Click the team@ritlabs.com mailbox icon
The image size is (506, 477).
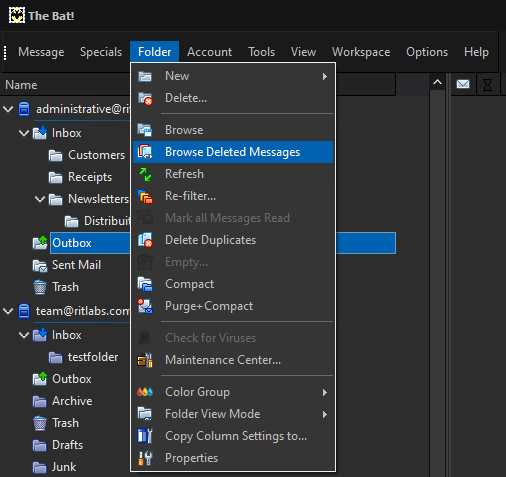(24, 311)
